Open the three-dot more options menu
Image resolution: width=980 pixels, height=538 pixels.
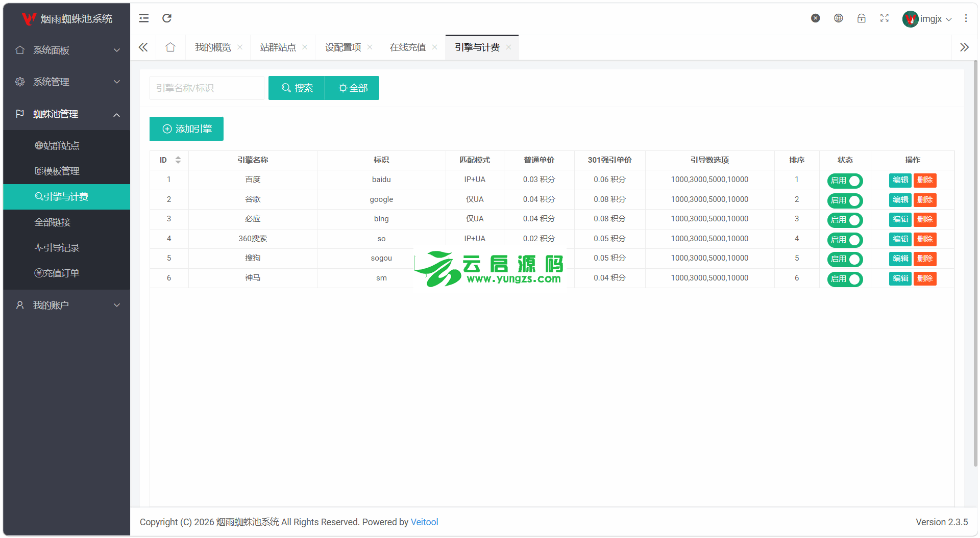point(966,18)
